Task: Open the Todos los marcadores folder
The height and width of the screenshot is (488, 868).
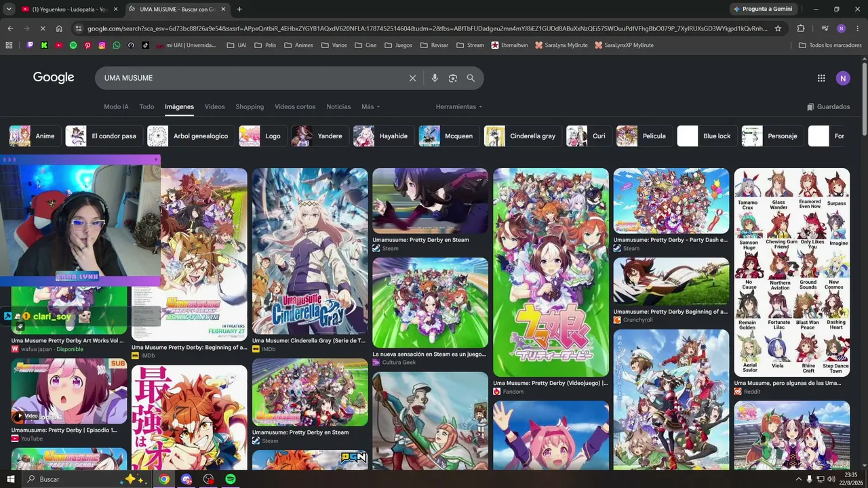Action: [x=830, y=45]
